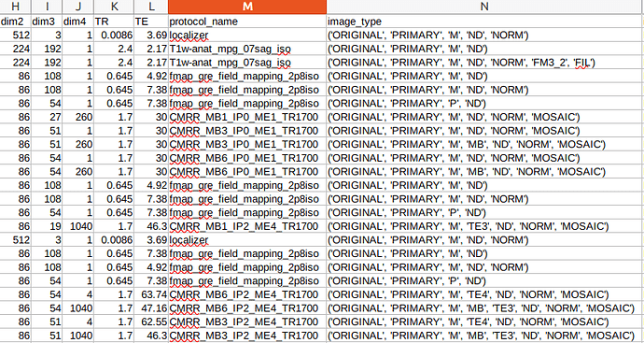This screenshot has height=343, width=644.
Task: Select dim4 value 260 in CMRR_MB1_IP0 row
Action: 78,117
